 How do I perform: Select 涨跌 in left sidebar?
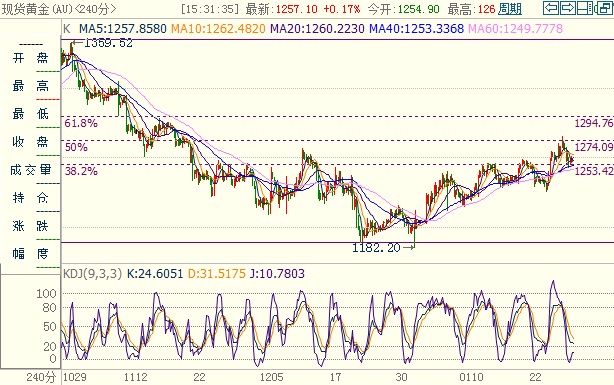click(30, 226)
